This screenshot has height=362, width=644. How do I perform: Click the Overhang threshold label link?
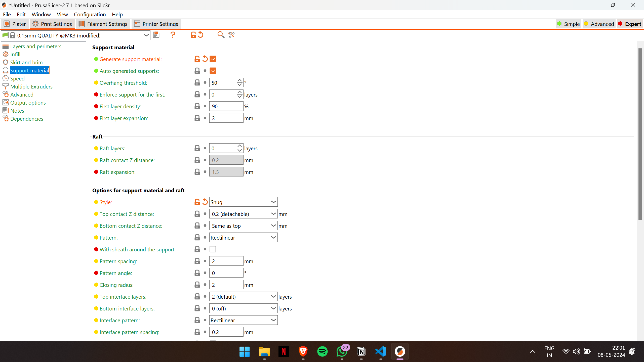123,83
